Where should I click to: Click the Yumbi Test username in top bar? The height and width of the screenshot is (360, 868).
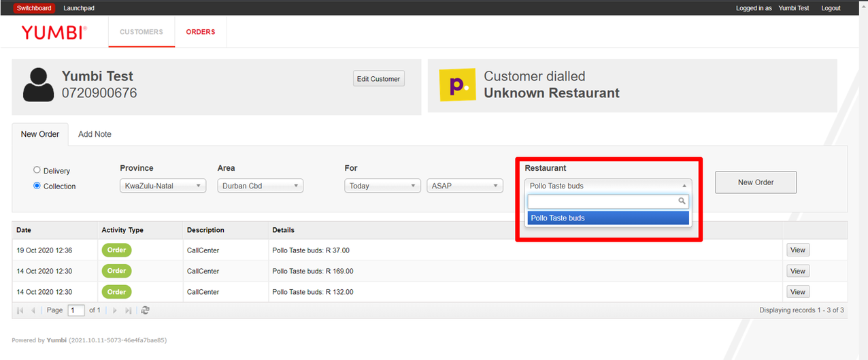(x=794, y=8)
